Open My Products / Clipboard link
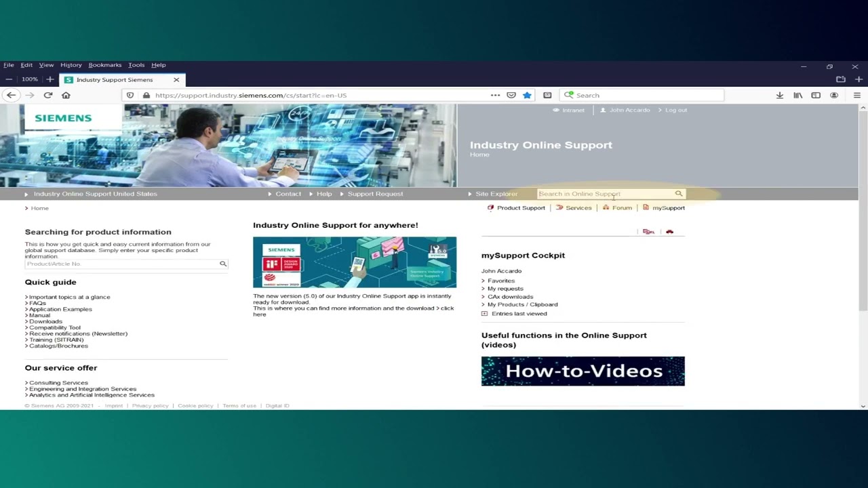This screenshot has width=868, height=488. pos(522,305)
